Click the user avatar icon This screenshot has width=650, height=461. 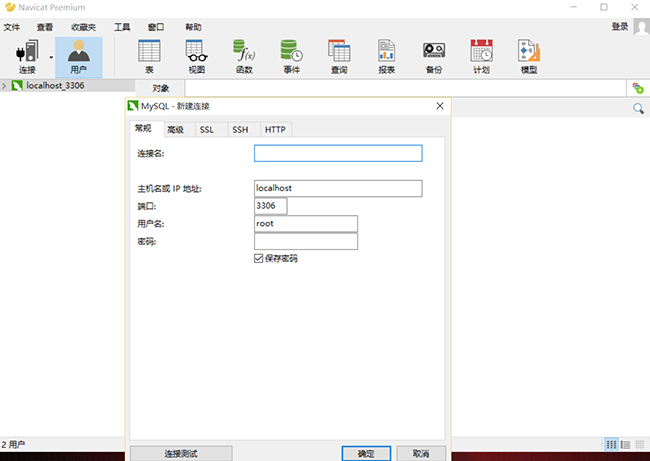642,27
